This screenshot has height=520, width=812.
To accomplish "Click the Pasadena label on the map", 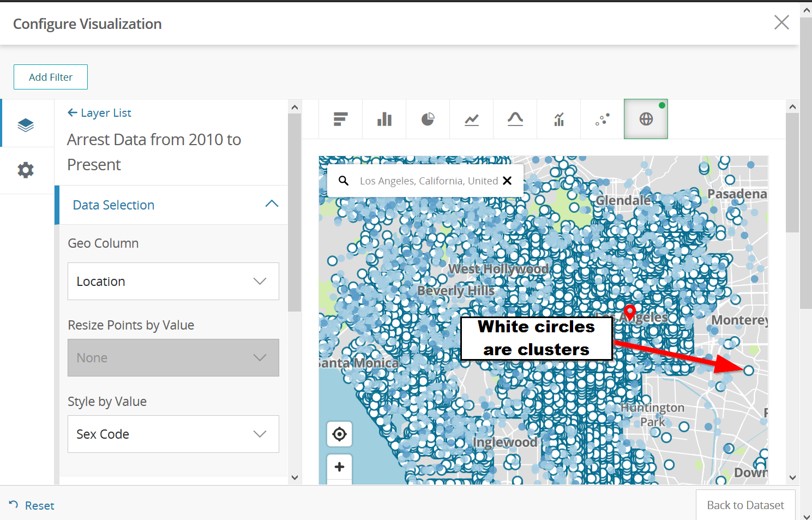I will (737, 194).
